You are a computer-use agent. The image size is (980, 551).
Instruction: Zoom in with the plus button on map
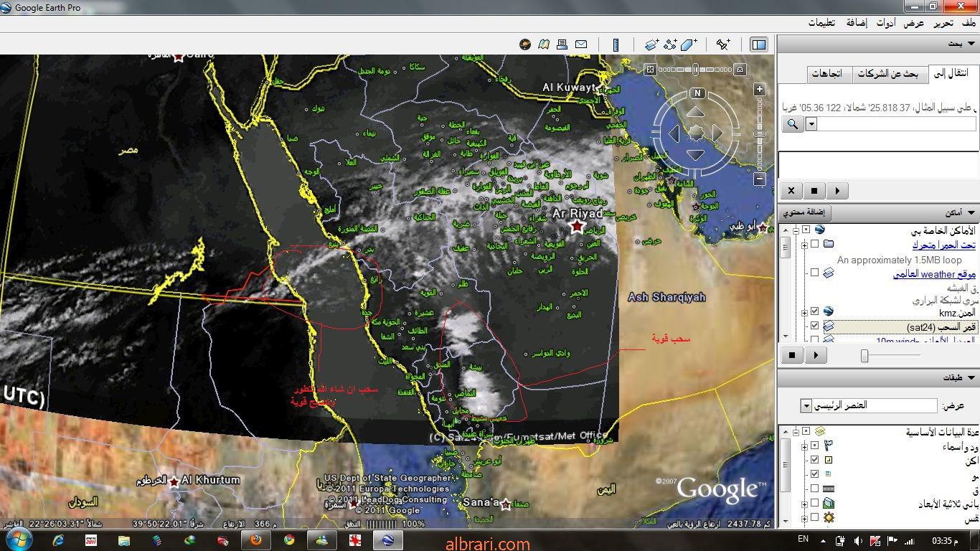[760, 90]
